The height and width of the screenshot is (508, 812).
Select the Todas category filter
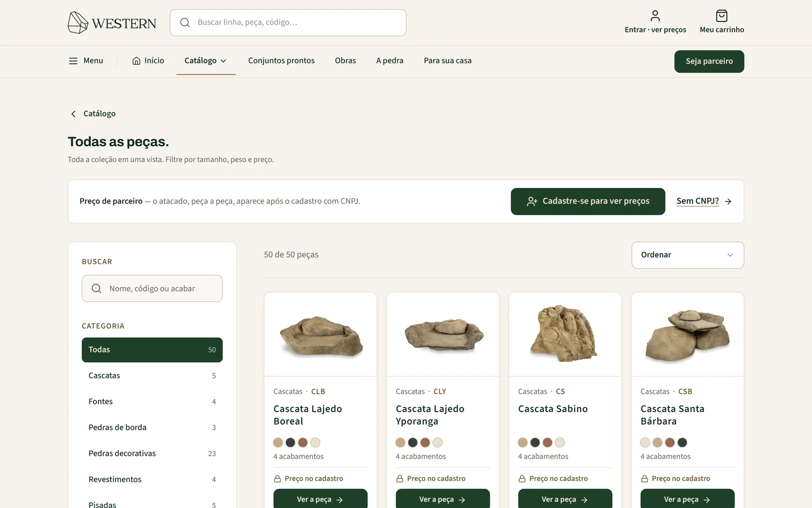tap(152, 350)
